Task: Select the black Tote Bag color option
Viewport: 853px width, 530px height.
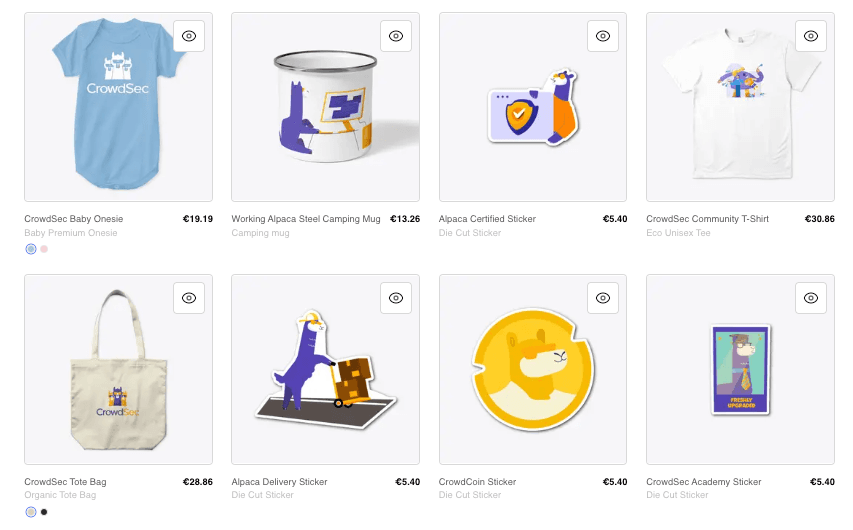Action: pyautogui.click(x=44, y=512)
